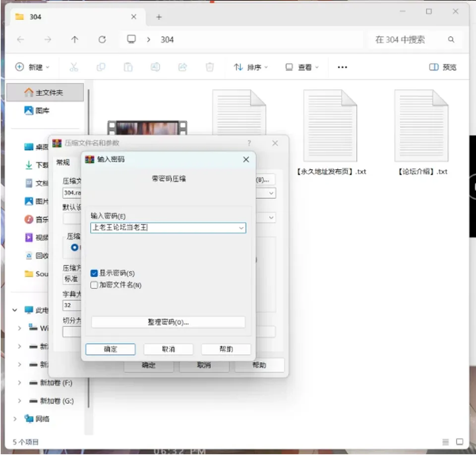The width and height of the screenshot is (476, 455).
Task: Open the 查看 view dropdown
Action: pos(302,67)
